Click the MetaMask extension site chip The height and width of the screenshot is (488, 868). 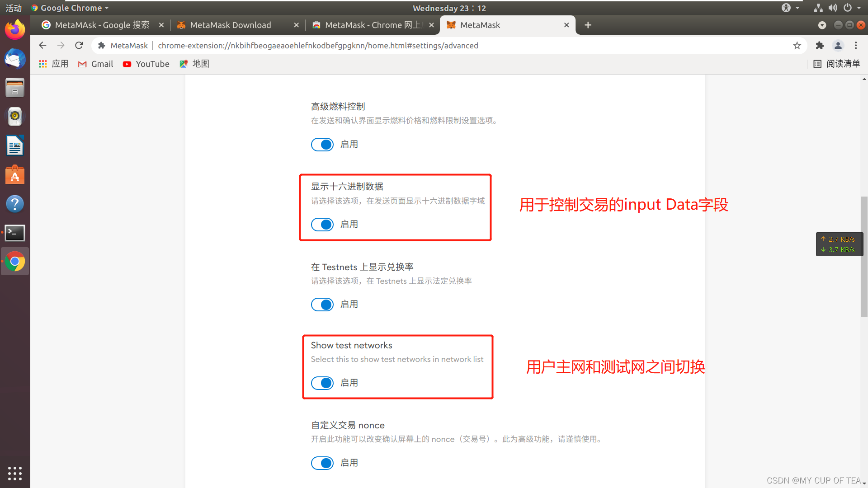click(x=123, y=46)
